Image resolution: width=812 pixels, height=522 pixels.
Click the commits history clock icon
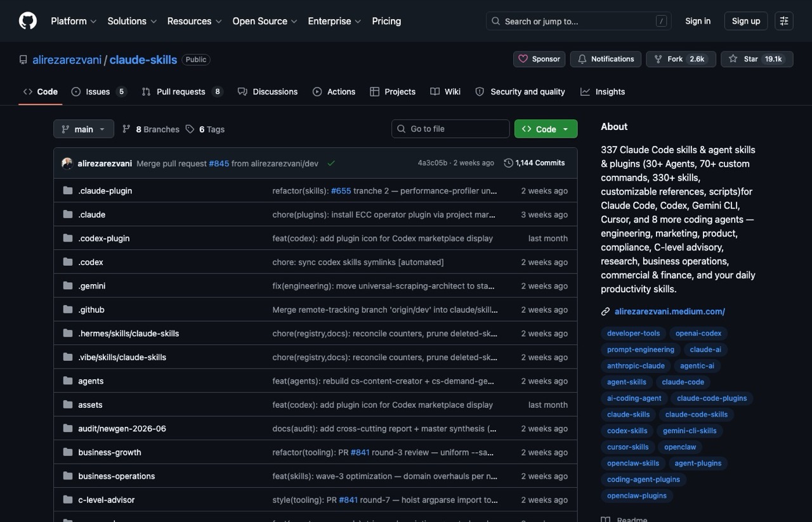click(x=508, y=163)
